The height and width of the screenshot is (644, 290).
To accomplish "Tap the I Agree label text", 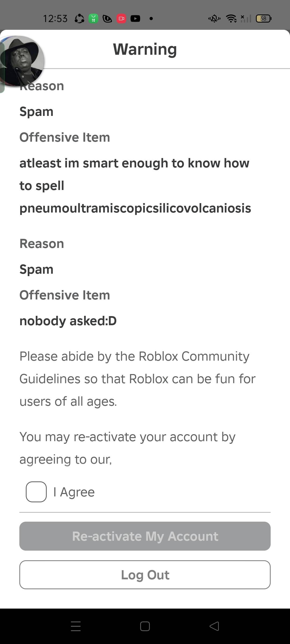I will [x=74, y=492].
